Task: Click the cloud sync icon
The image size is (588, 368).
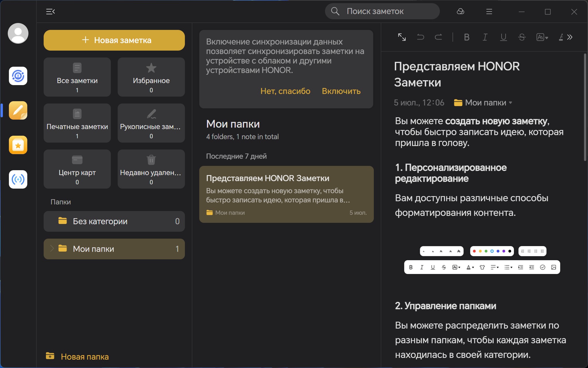Action: click(461, 11)
